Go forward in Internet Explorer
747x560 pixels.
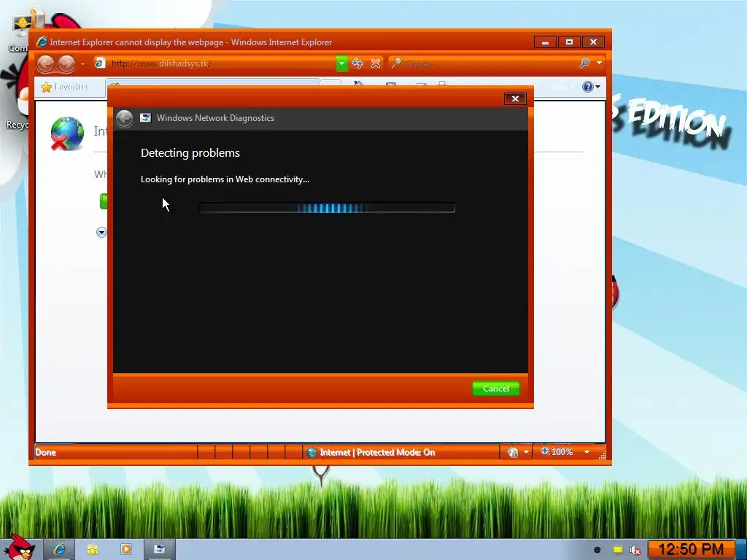coord(66,64)
